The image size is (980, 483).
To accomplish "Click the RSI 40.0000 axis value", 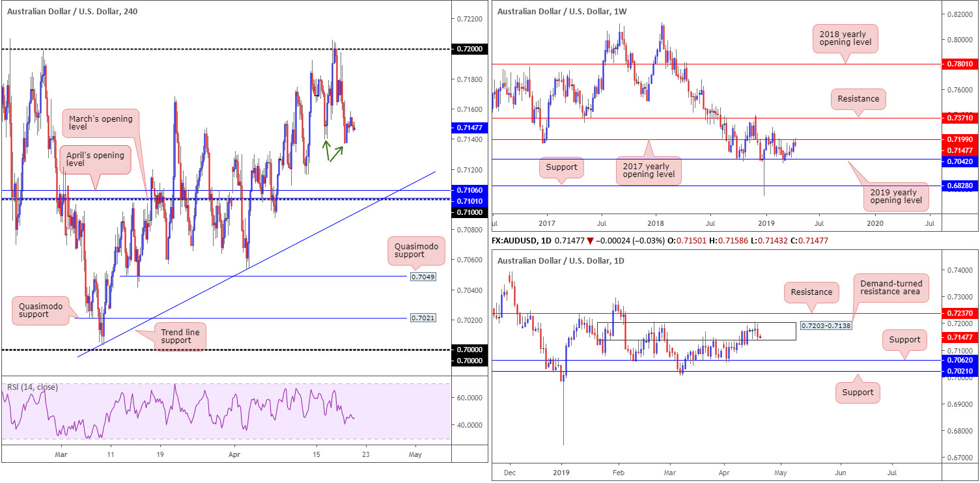I will 469,425.
